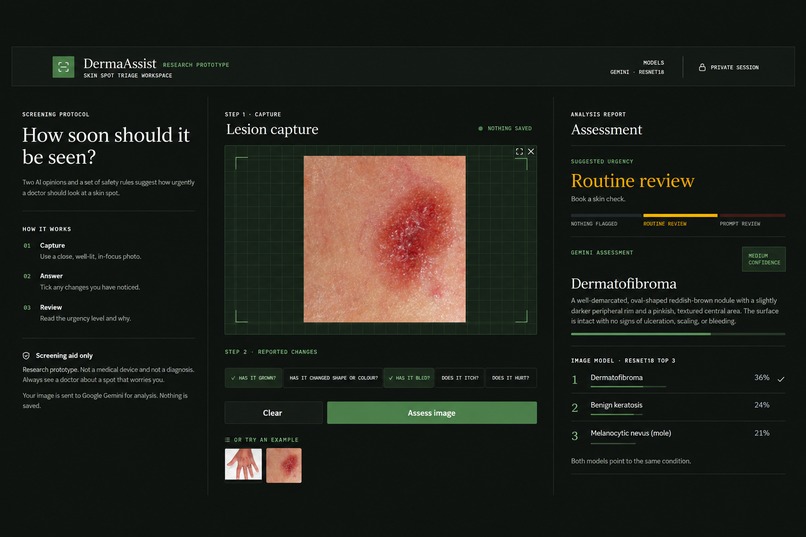The image size is (806, 537).
Task: Click the Nothing Flagged urgency bar segment
Action: [x=606, y=215]
